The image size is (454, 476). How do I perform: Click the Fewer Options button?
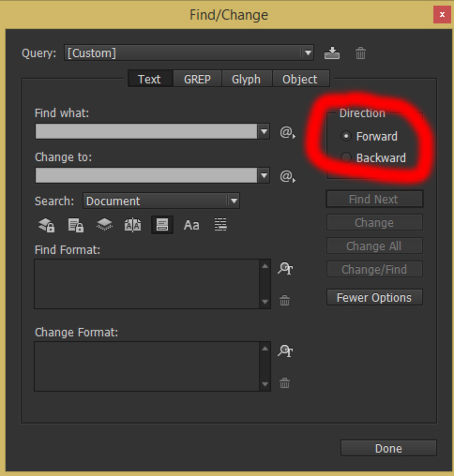374,297
